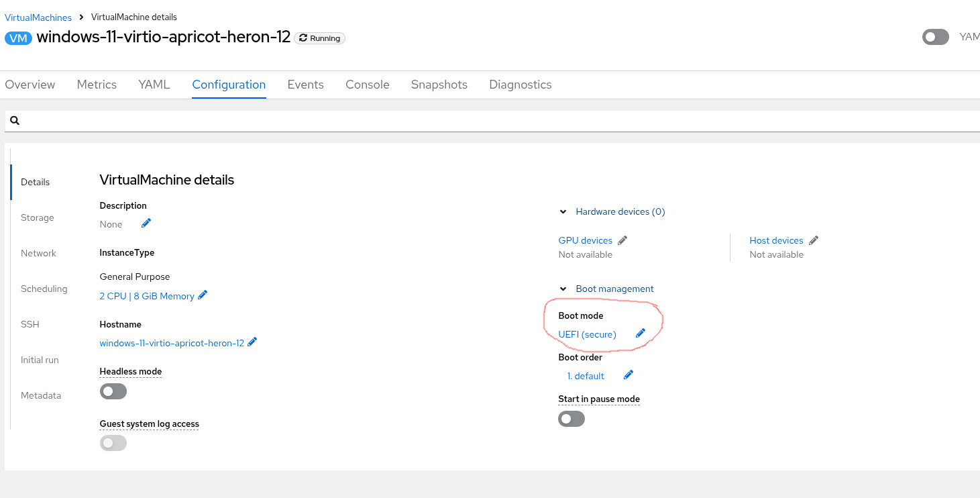Viewport: 980px width, 498px height.
Task: Open the VirtualMachines breadcrumb link
Action: click(38, 17)
